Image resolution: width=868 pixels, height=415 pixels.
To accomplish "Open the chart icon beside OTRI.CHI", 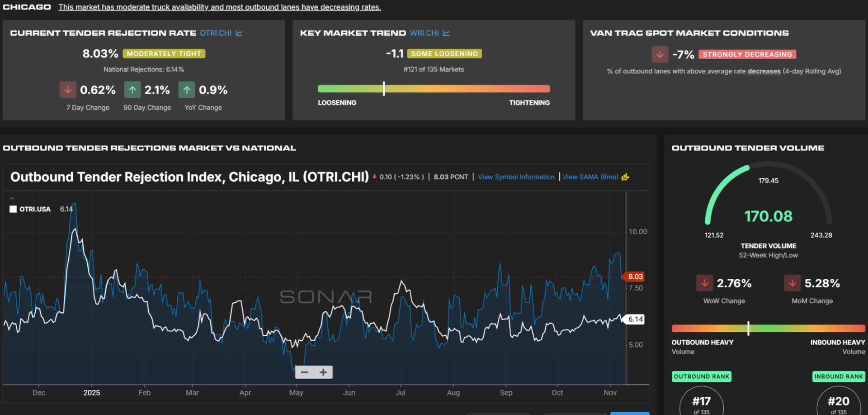I will [x=239, y=33].
